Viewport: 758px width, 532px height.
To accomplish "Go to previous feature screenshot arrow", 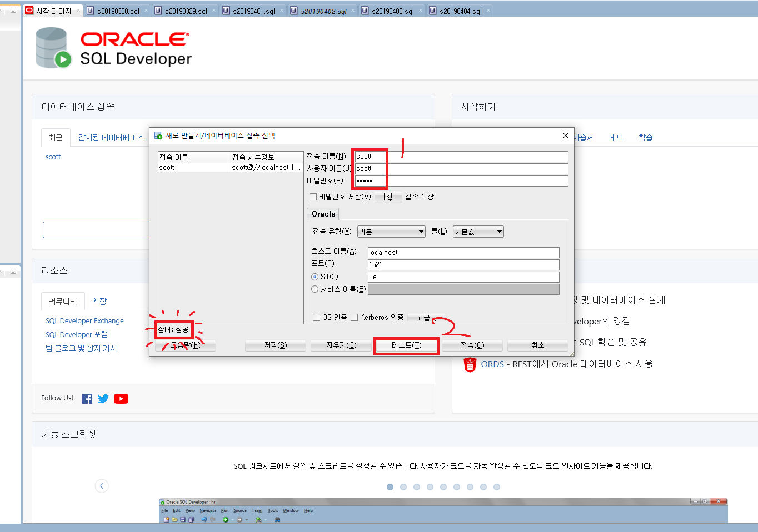I will [x=102, y=486].
